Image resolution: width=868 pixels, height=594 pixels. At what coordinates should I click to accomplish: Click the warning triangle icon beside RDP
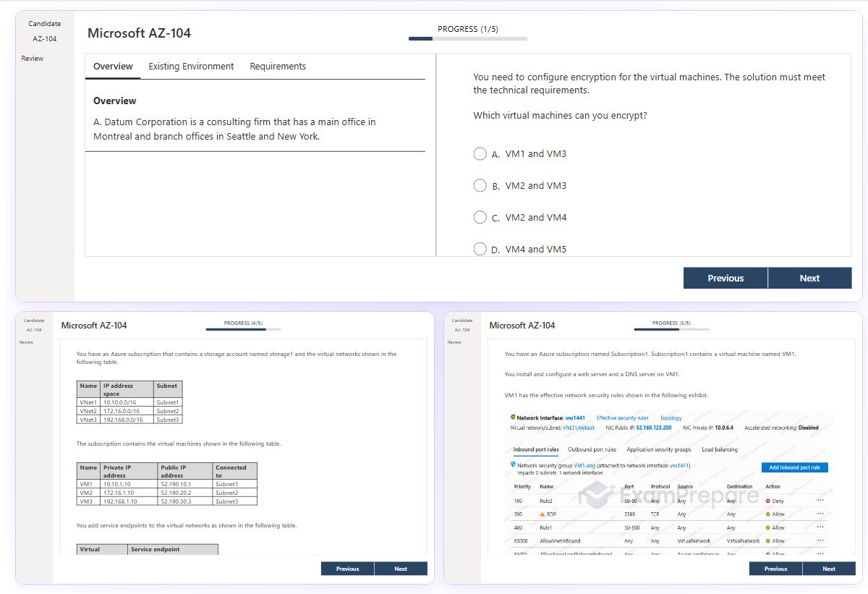[542, 514]
